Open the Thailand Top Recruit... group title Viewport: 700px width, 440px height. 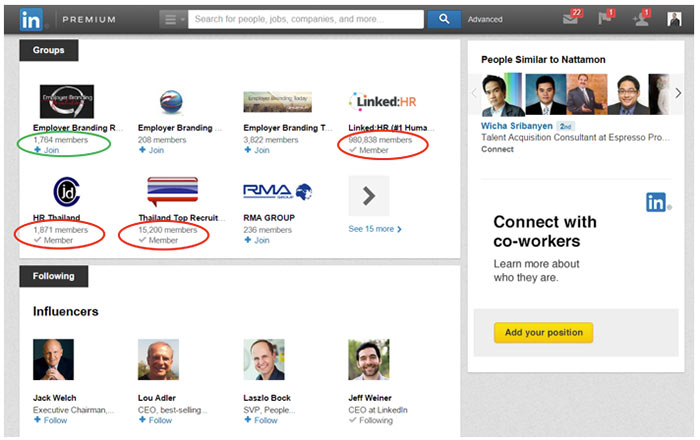(182, 217)
